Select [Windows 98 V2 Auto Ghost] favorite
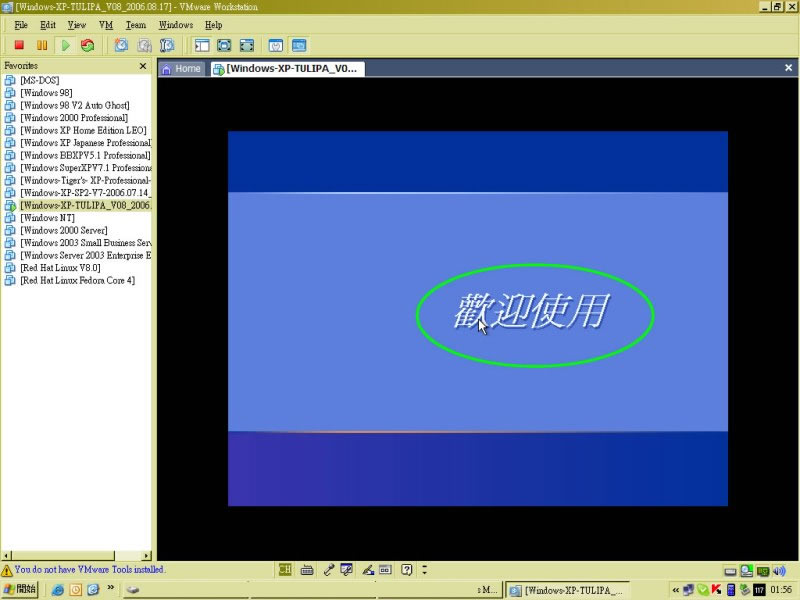 click(74, 106)
